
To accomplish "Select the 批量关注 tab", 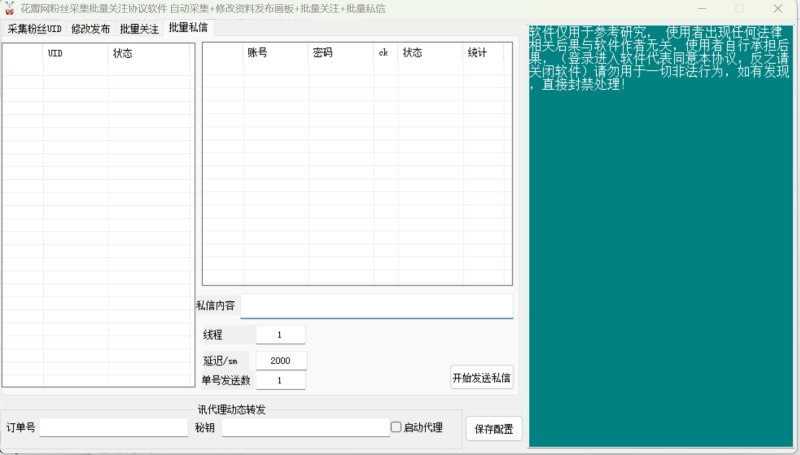I will (139, 29).
